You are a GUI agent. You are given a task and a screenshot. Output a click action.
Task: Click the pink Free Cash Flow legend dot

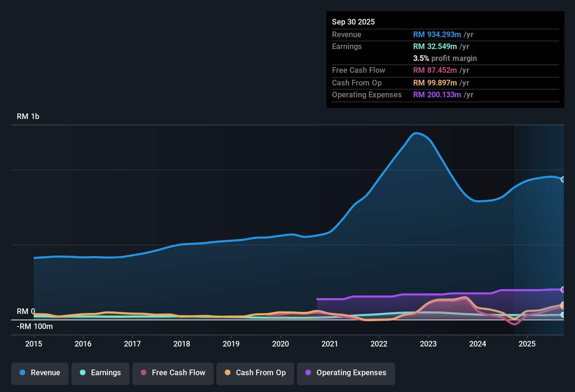click(143, 373)
